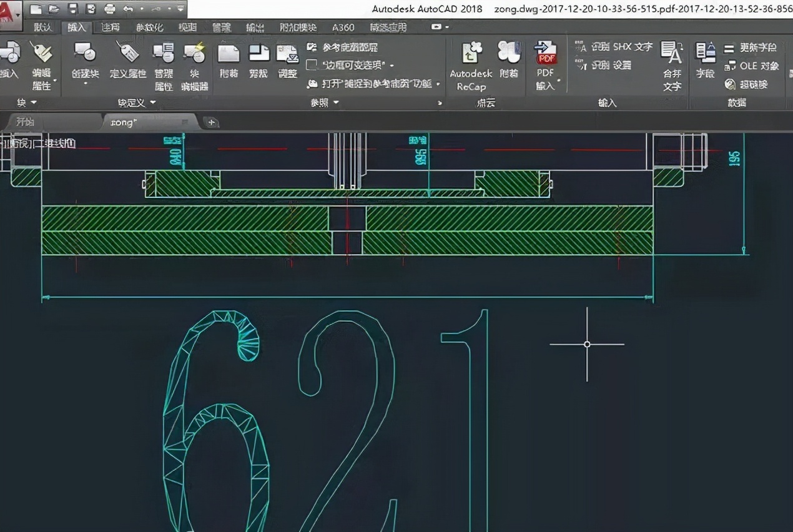The height and width of the screenshot is (532, 793).
Task: Expand the Reference (参照) panel dropdown
Action: [336, 102]
